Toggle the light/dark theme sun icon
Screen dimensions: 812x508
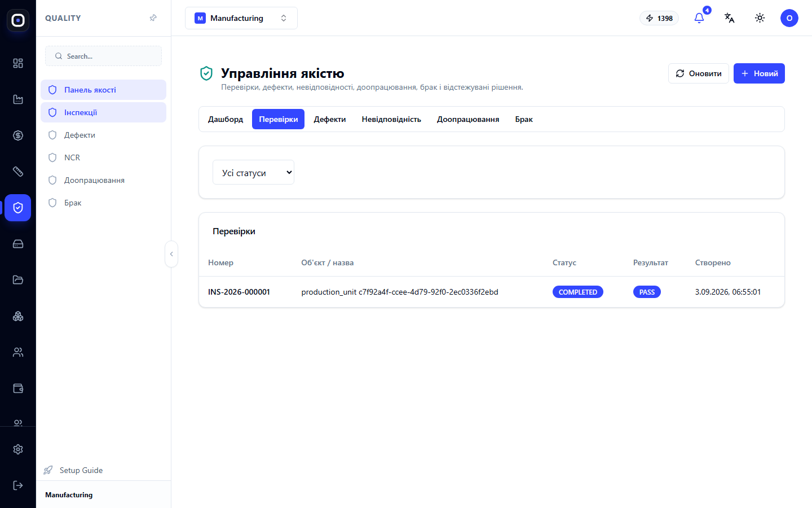coord(760,18)
